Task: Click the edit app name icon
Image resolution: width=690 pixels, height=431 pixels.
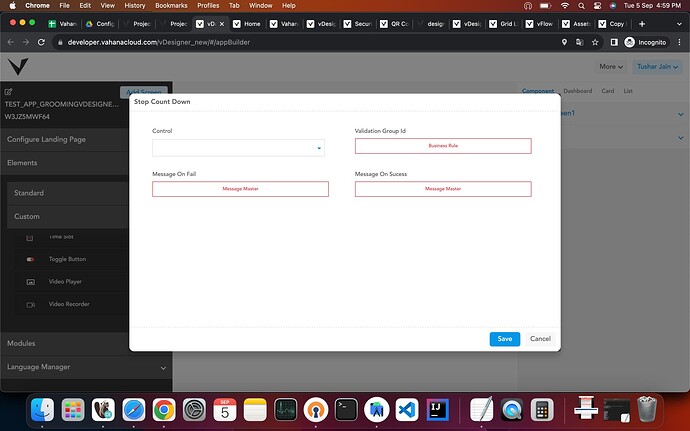Action: [x=8, y=92]
